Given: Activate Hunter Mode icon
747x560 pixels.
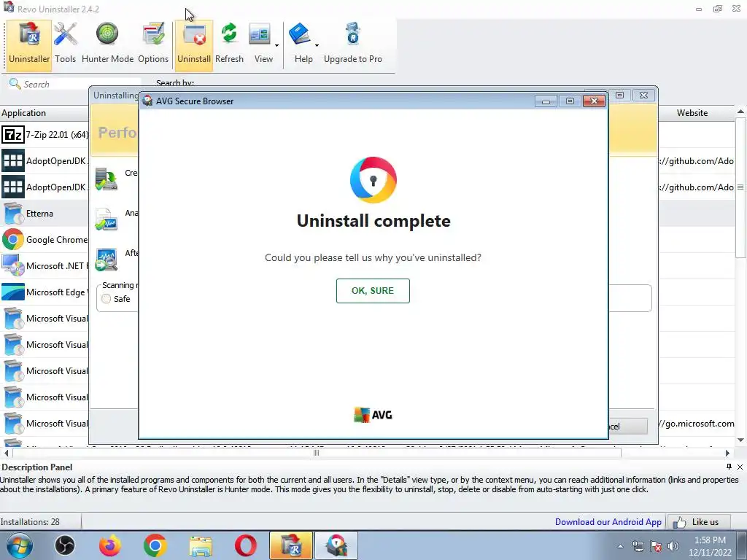Looking at the screenshot, I should coord(108,43).
